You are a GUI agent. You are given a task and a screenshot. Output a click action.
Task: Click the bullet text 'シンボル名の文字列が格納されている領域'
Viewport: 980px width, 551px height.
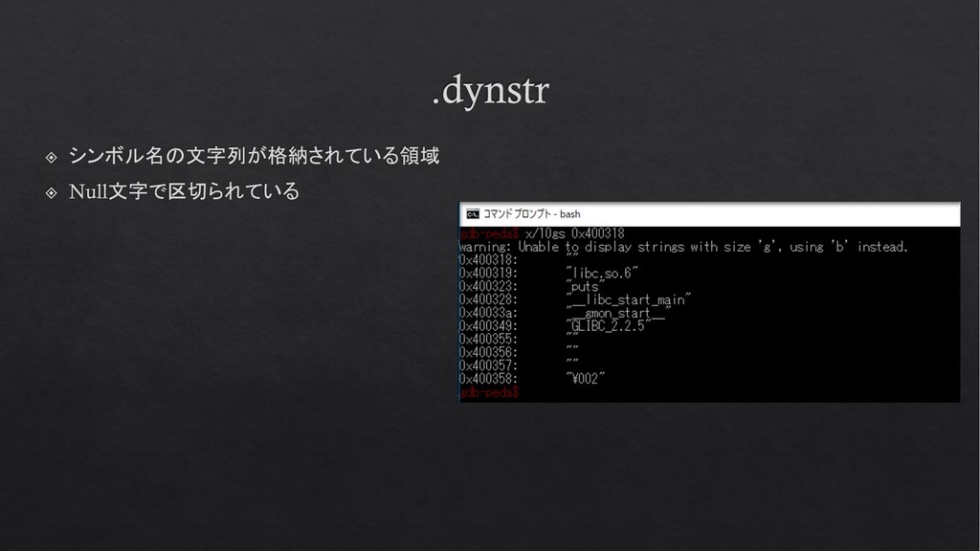click(x=255, y=156)
